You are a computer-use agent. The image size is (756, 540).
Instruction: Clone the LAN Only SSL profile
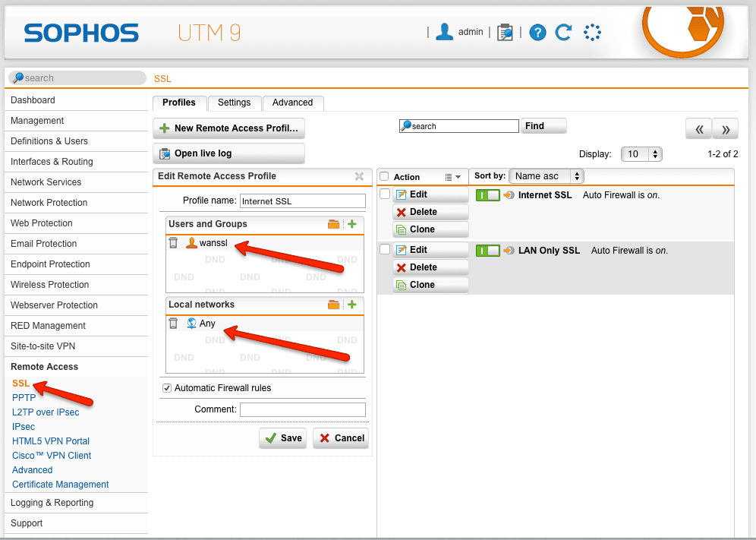(x=430, y=285)
